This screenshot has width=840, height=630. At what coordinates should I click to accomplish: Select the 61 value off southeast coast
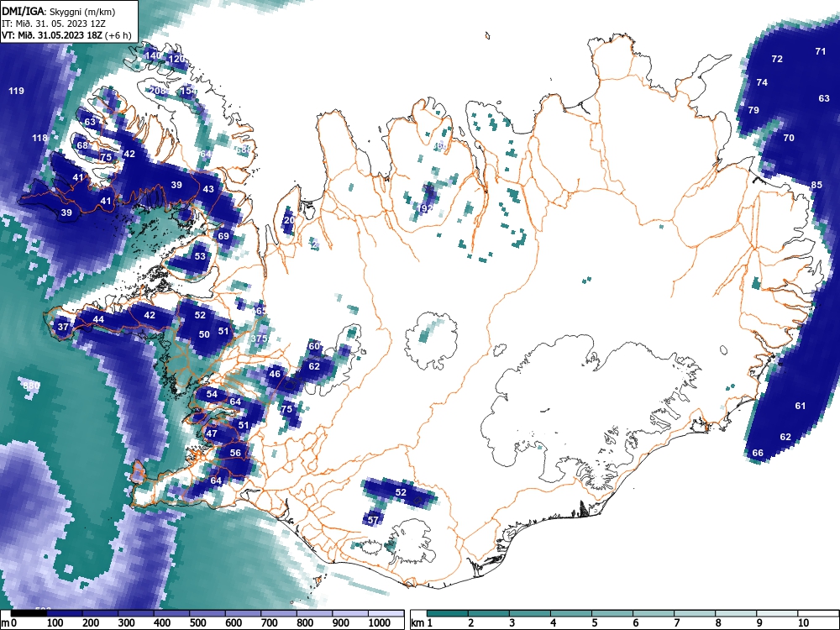coord(801,406)
